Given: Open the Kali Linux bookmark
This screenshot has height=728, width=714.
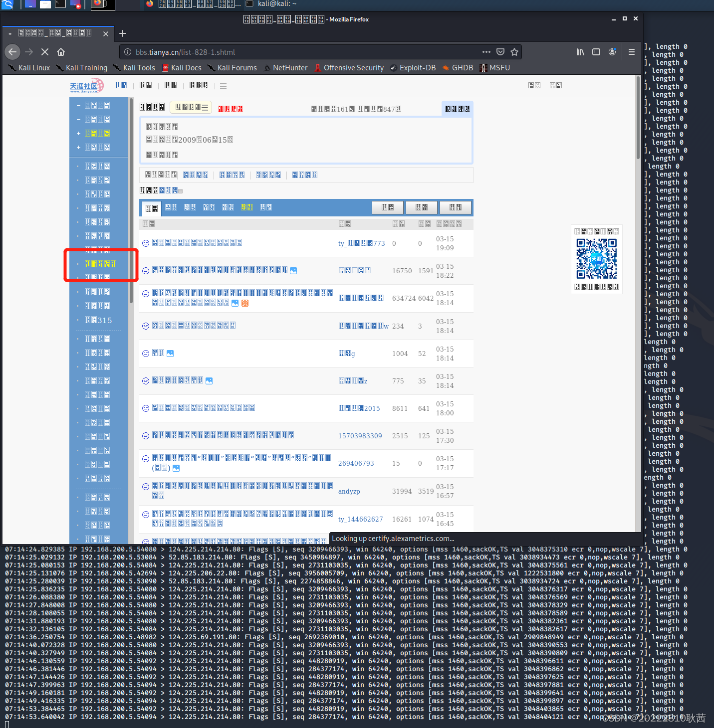Looking at the screenshot, I should (29, 68).
